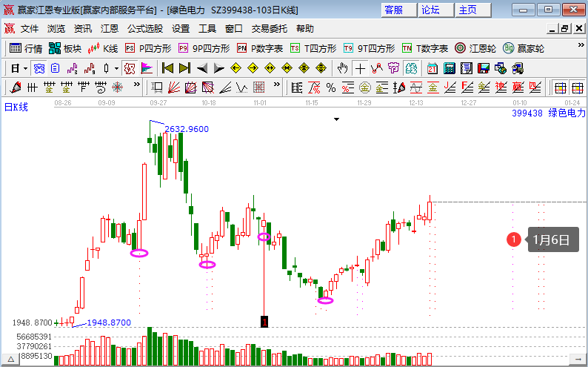Expand the period type dropdown arrow
Image resolution: width=588 pixels, height=367 pixels.
click(24, 68)
